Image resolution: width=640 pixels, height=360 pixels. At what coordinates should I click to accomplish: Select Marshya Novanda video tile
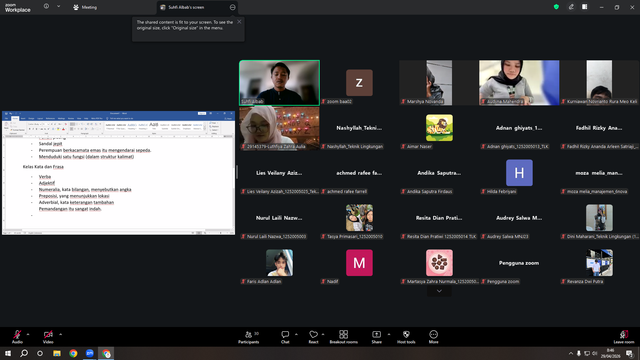[x=439, y=83]
